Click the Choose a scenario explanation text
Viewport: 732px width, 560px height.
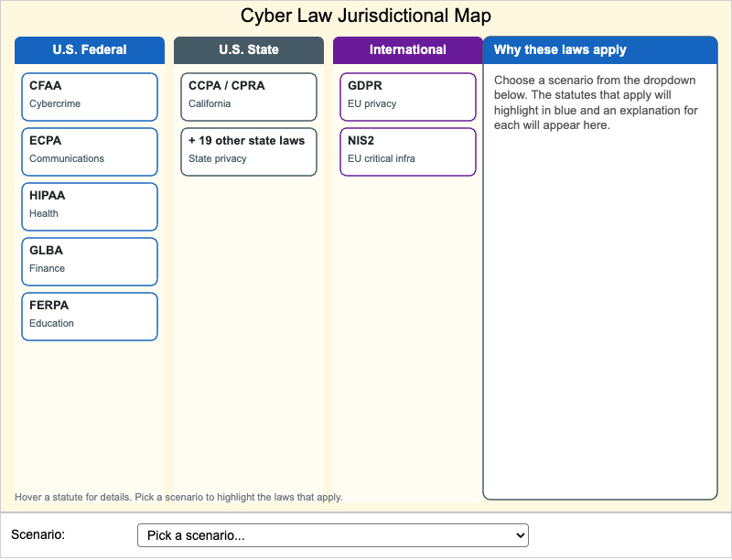597,102
